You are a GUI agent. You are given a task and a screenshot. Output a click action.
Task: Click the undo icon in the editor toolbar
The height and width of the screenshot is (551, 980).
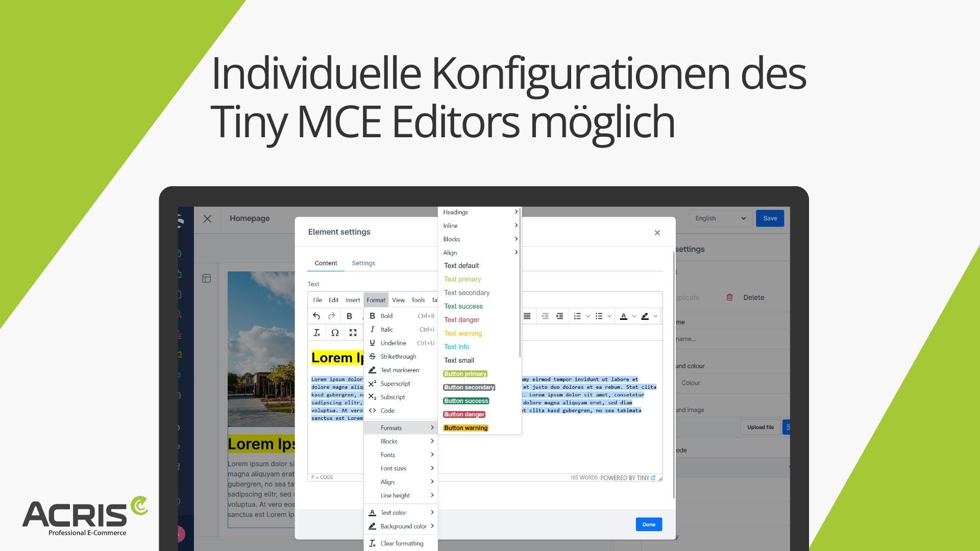coord(316,316)
